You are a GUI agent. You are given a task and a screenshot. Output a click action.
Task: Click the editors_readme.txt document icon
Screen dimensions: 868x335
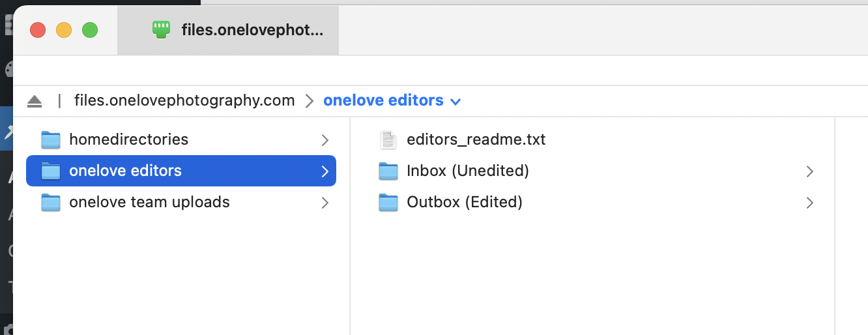[x=388, y=139]
